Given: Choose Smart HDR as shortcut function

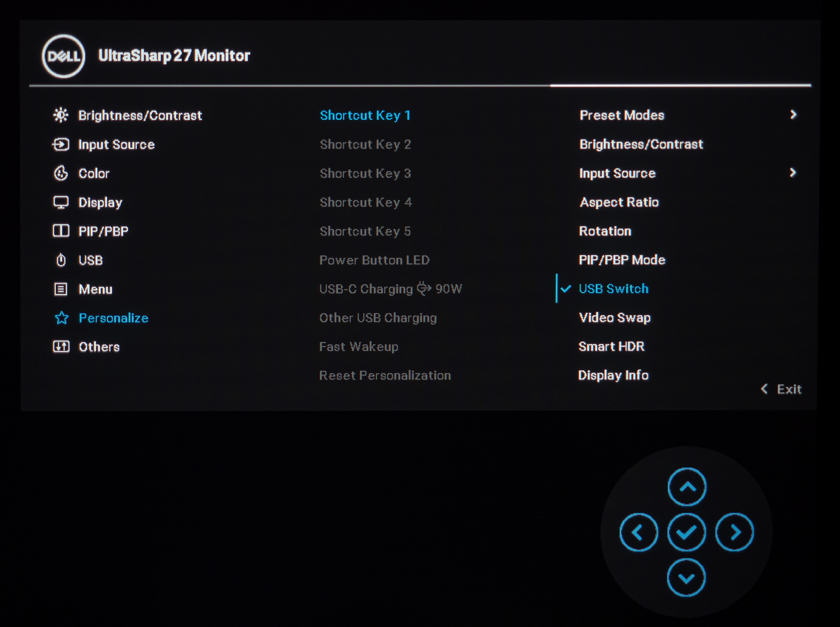Looking at the screenshot, I should pos(611,346).
